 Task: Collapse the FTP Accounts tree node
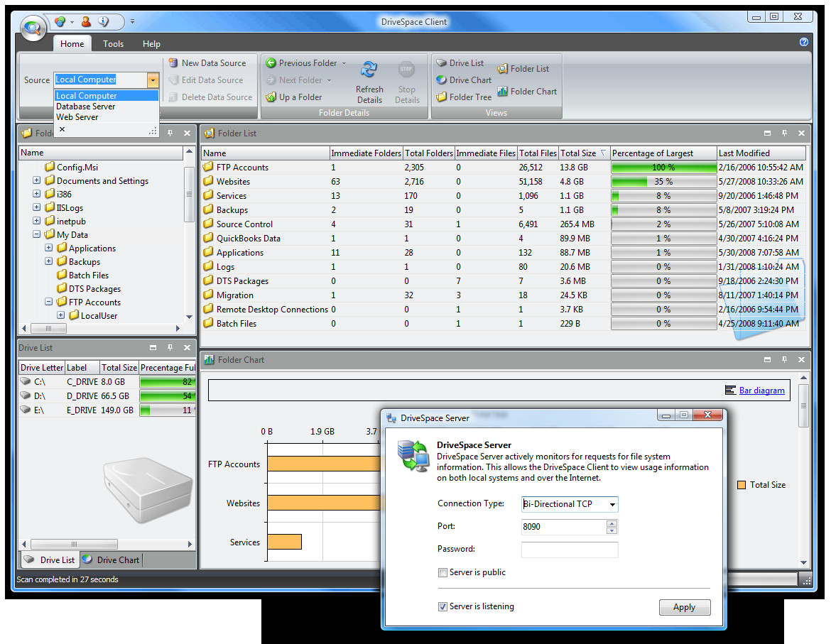[x=49, y=301]
